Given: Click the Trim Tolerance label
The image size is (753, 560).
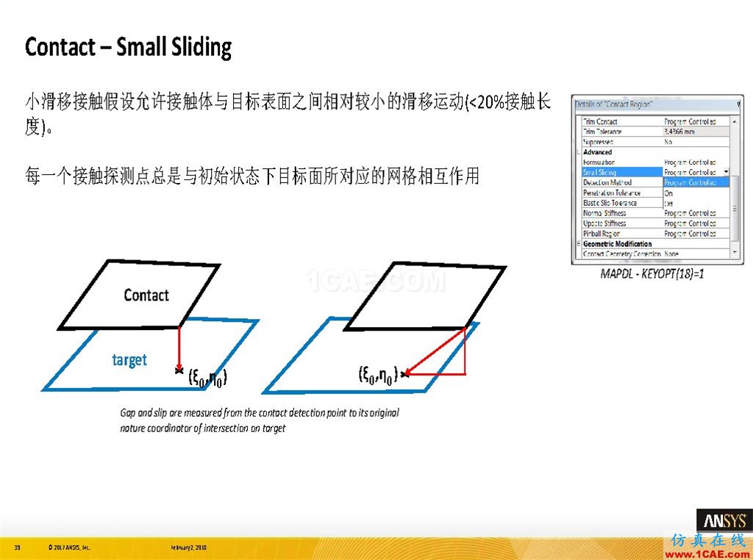Looking at the screenshot, I should [x=602, y=132].
